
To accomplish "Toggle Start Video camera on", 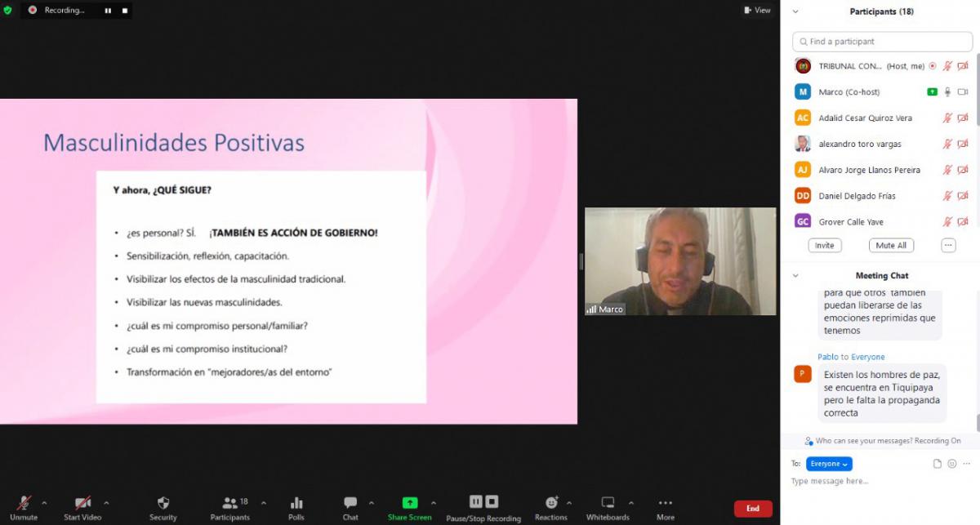I will point(82,504).
